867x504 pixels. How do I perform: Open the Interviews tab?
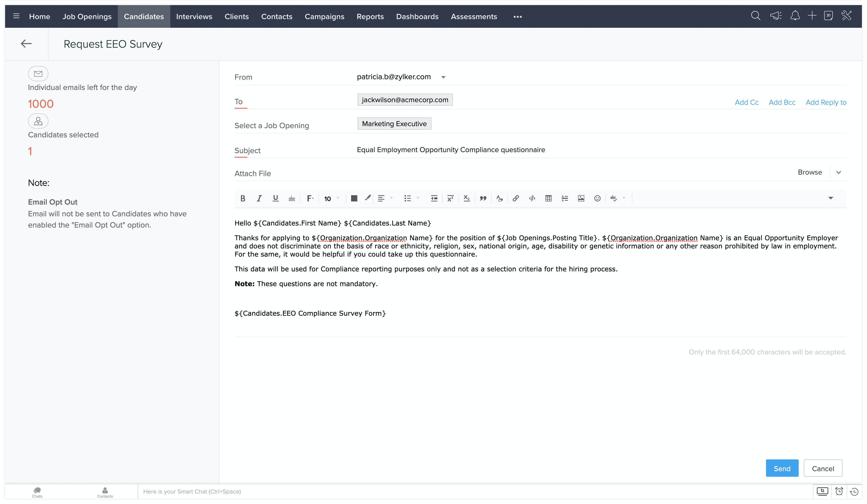point(194,17)
